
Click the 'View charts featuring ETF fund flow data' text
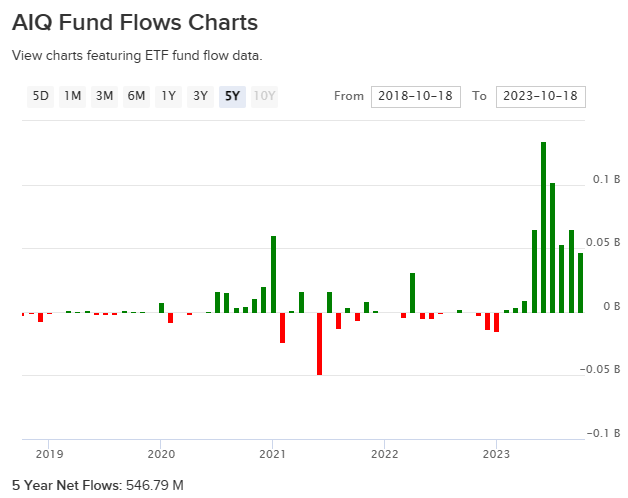(137, 55)
